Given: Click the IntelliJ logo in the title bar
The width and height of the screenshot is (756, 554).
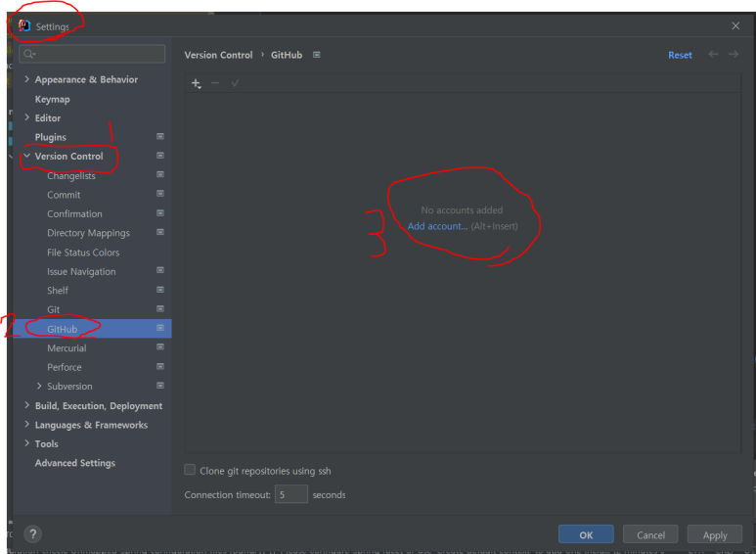Looking at the screenshot, I should coord(24,25).
